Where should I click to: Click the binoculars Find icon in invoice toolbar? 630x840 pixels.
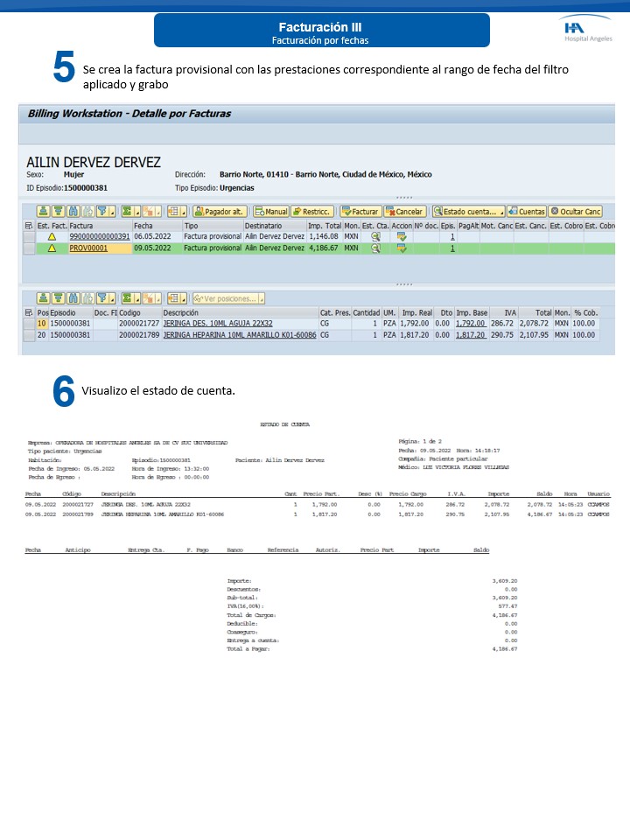[73, 212]
